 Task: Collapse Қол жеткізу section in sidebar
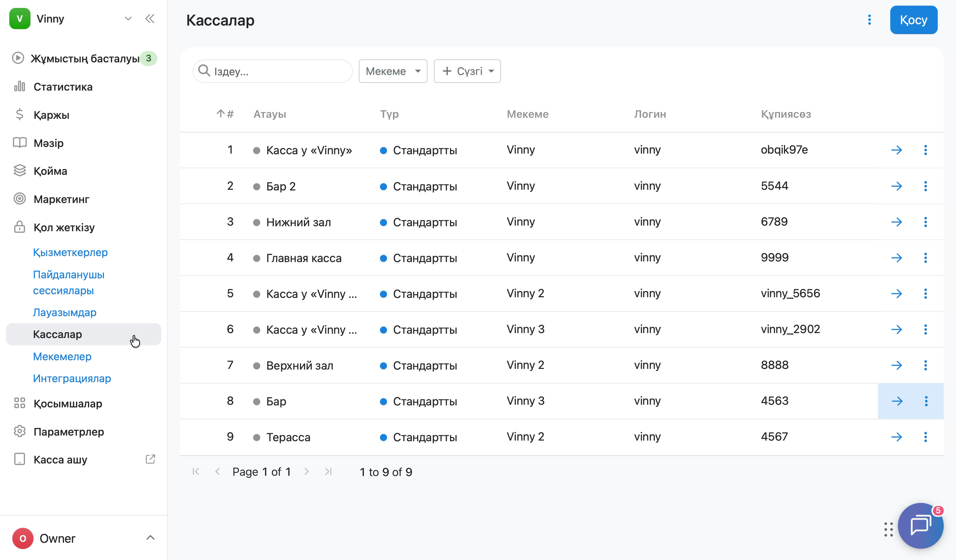coord(64,228)
